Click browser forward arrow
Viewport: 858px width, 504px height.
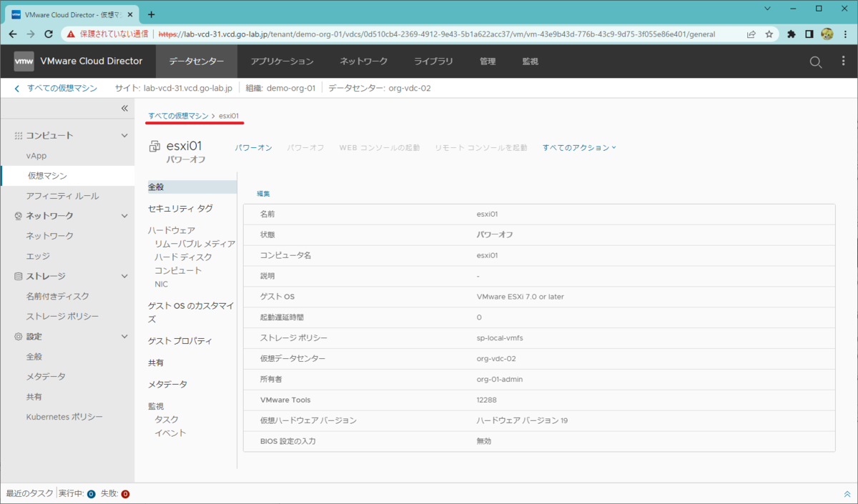tap(31, 34)
